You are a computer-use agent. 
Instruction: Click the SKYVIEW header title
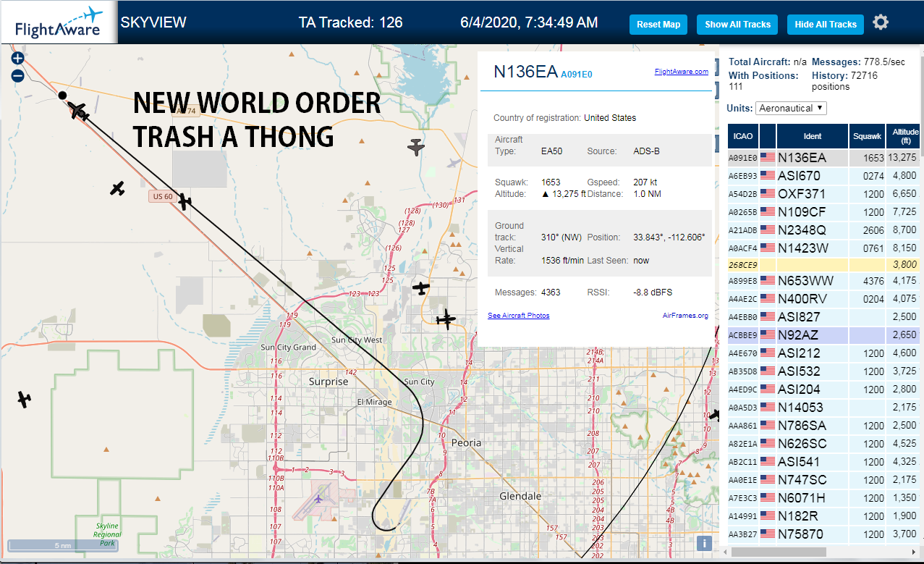[153, 22]
